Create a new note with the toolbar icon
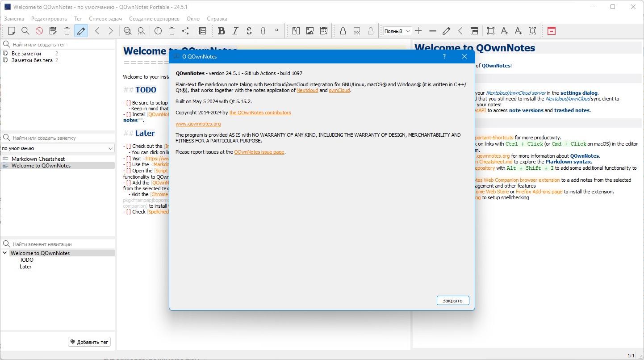The image size is (644, 360). tap(12, 31)
